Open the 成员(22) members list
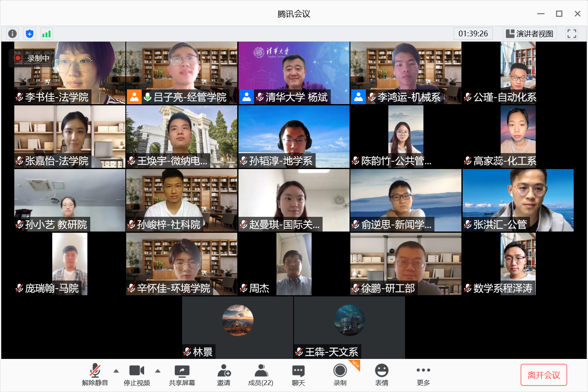This screenshot has width=588, height=392. click(261, 375)
